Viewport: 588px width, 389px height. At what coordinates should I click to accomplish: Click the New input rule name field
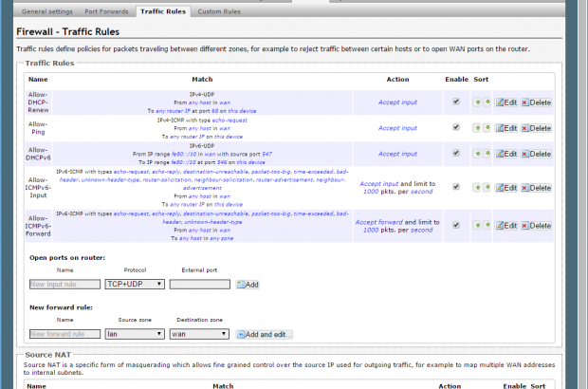pyautogui.click(x=64, y=284)
